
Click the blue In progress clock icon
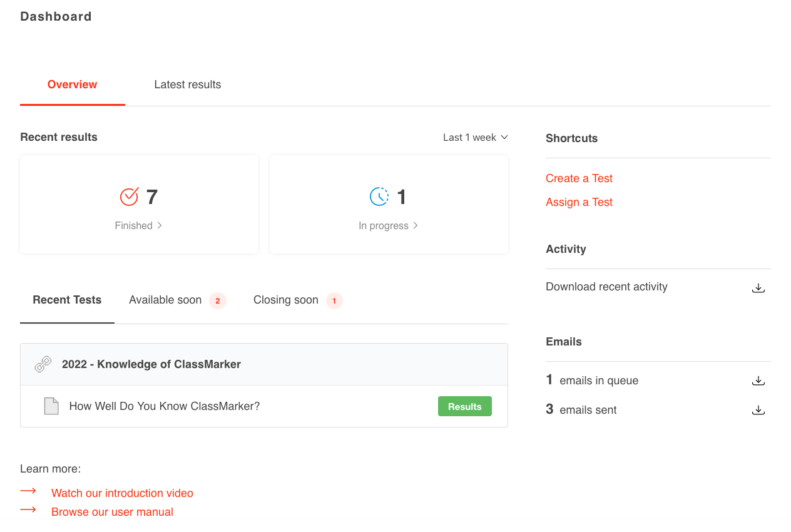coord(379,196)
